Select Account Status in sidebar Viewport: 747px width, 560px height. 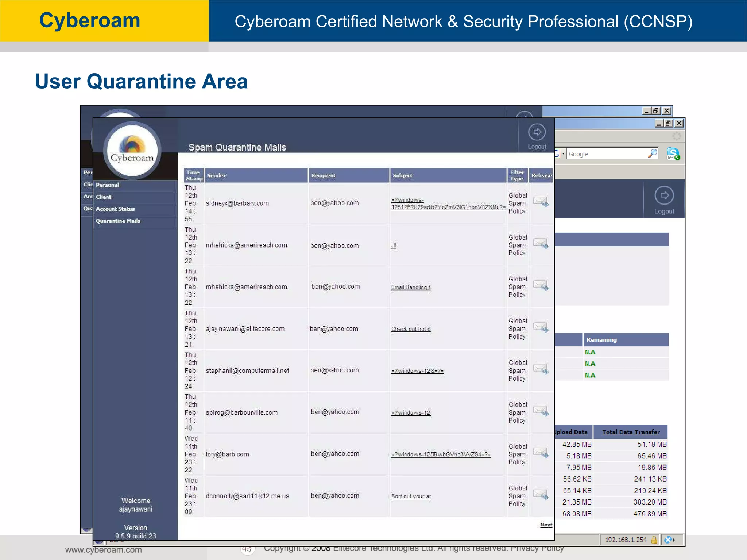115,209
